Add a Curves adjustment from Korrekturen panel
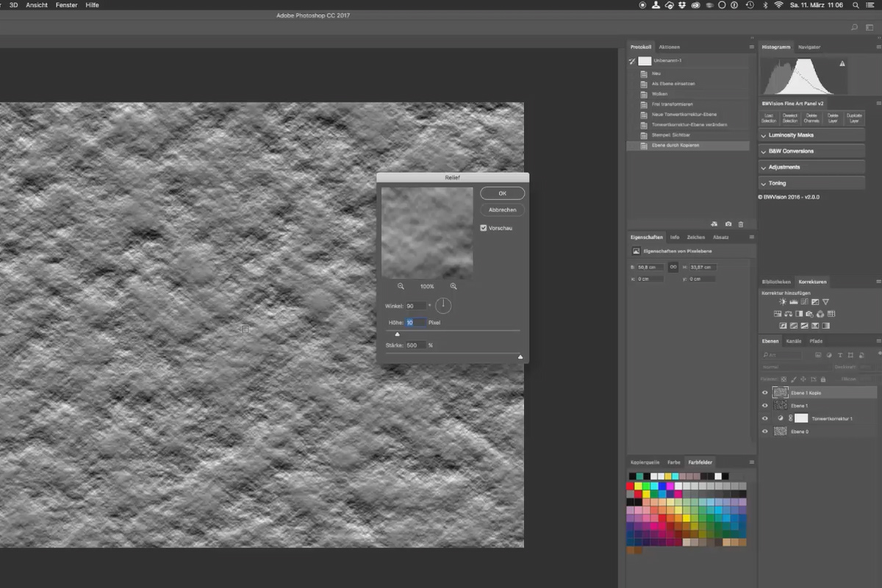882x588 pixels. [804, 302]
